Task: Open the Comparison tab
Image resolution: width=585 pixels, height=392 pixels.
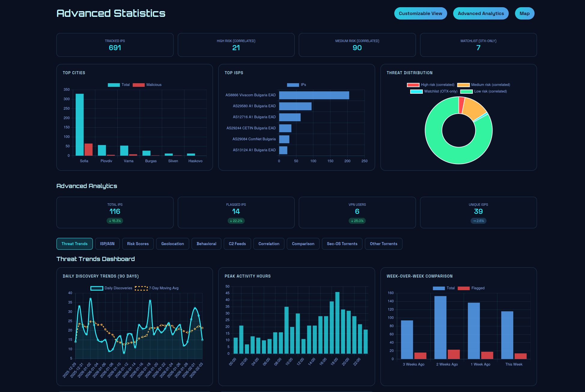Action: 303,244
